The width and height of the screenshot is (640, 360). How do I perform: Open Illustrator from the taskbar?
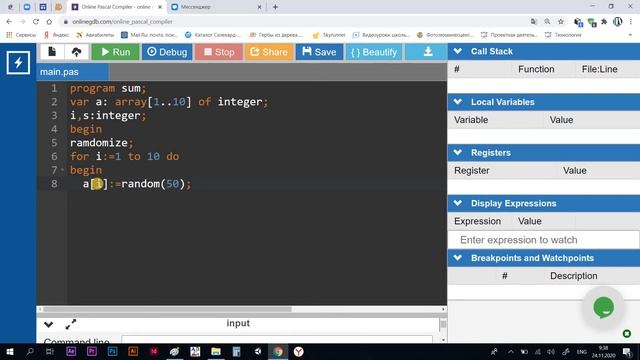133,351
